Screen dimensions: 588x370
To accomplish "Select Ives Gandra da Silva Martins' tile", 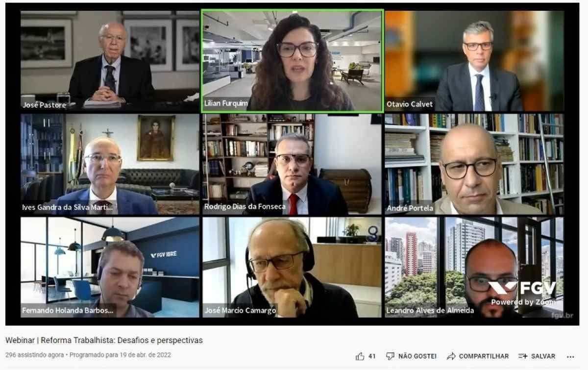I will [x=110, y=164].
